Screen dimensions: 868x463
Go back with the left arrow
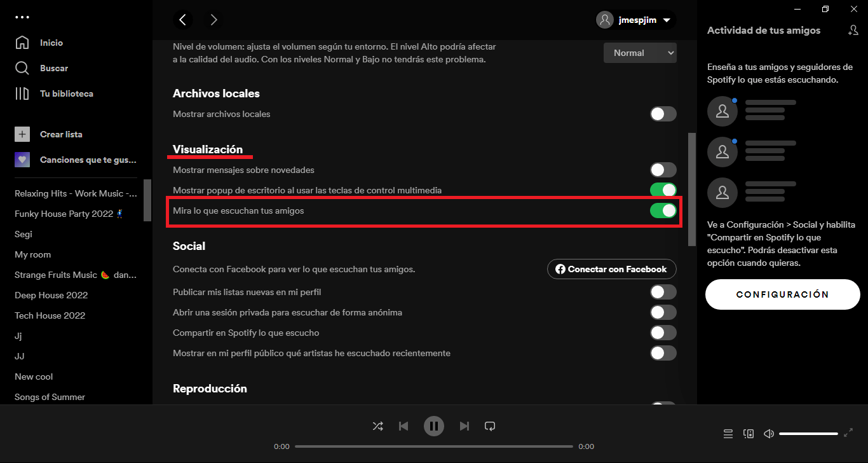click(183, 20)
